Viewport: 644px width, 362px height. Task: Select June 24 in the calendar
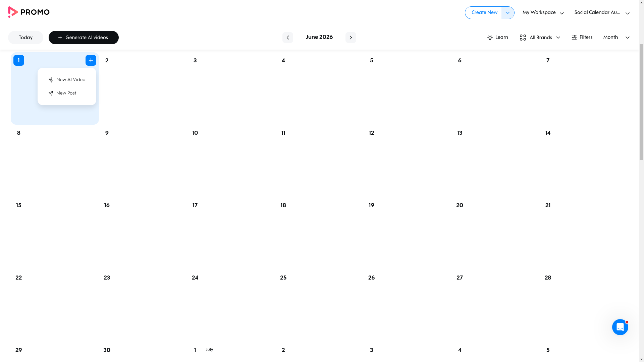click(195, 278)
